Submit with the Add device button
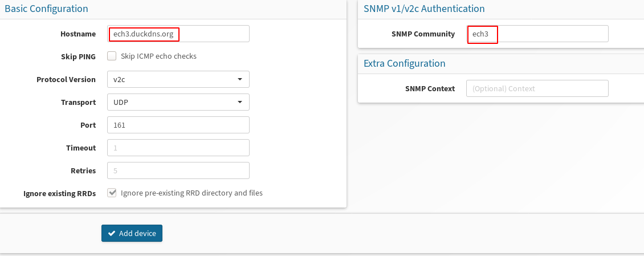This screenshot has width=644, height=256. tap(132, 233)
